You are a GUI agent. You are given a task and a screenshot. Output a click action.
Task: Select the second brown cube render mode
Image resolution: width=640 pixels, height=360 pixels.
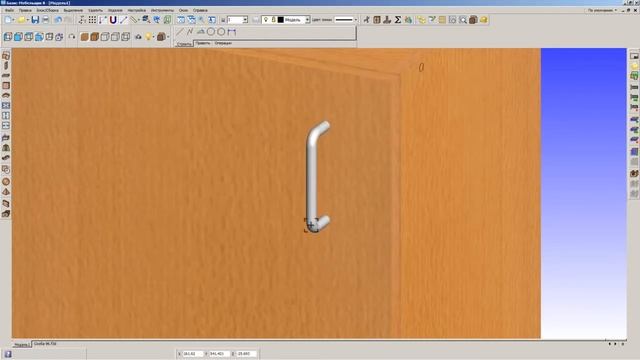95,37
